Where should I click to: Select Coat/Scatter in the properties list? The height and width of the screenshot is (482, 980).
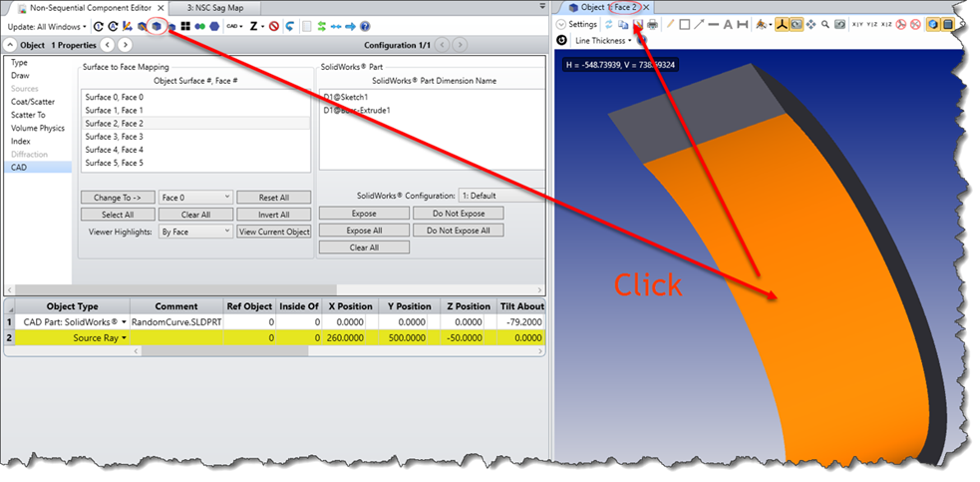coord(33,102)
